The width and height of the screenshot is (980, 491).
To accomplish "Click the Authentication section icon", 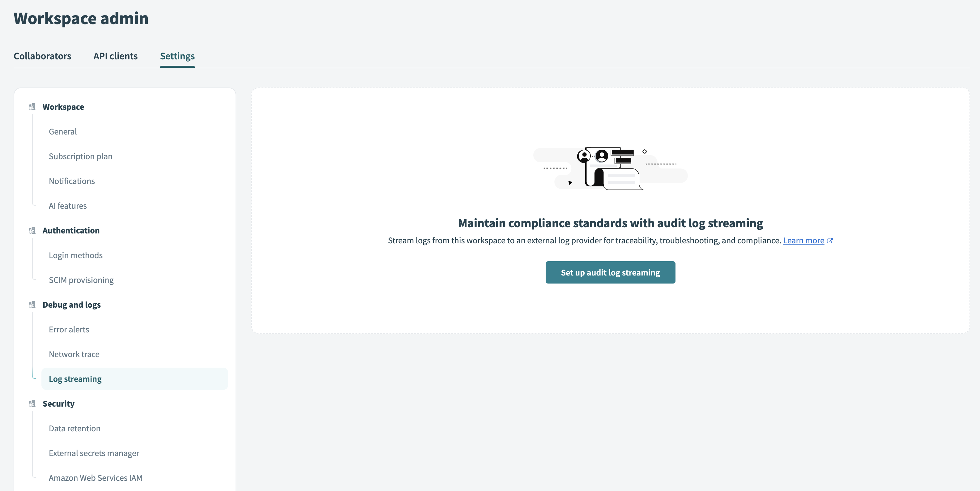I will tap(31, 230).
